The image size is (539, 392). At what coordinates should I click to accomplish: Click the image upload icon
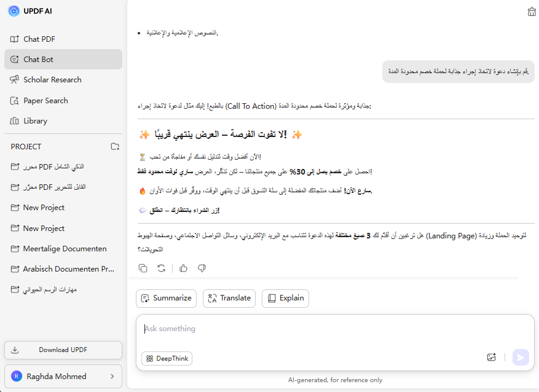click(491, 357)
